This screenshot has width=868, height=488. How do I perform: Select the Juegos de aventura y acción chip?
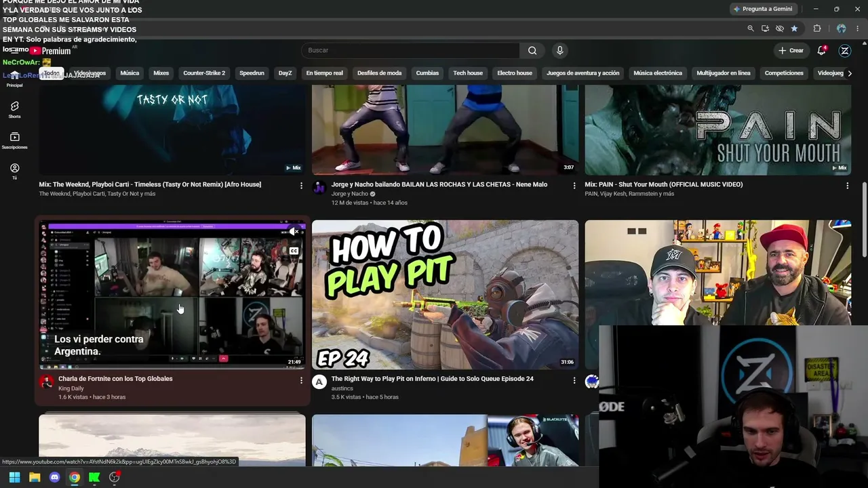[583, 73]
